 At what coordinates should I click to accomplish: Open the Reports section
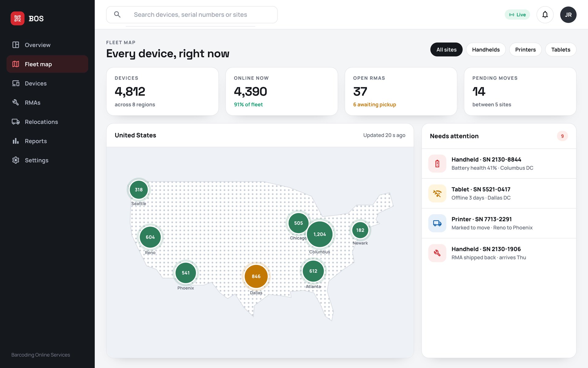pos(47,141)
